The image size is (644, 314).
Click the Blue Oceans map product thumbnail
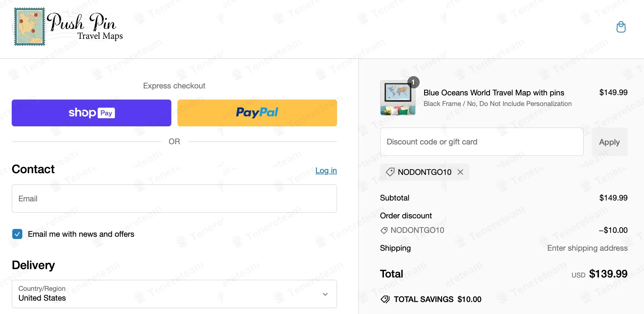point(398,98)
